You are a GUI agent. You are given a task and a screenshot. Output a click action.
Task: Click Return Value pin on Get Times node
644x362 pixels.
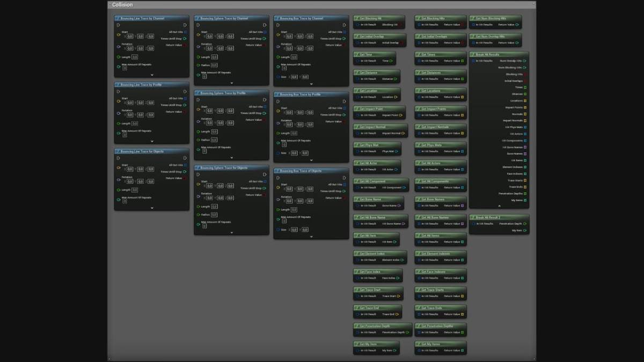click(x=463, y=61)
